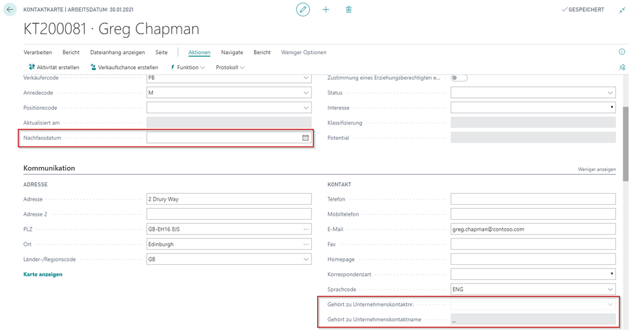The height and width of the screenshot is (330, 644).
Task: Expand the Sprachcode dropdown
Action: click(x=610, y=289)
